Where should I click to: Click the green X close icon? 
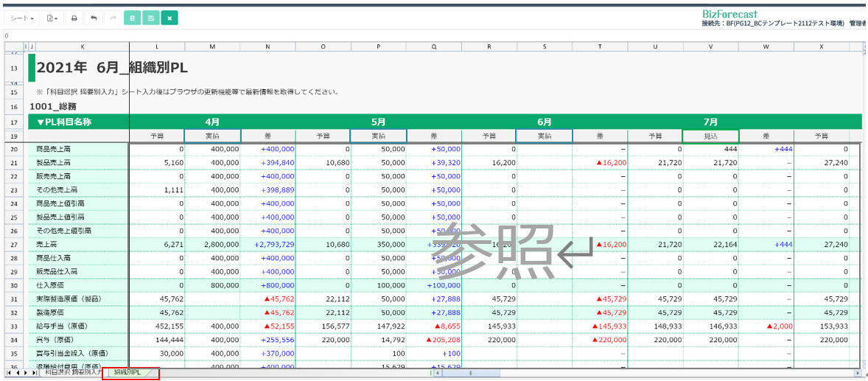tap(169, 18)
